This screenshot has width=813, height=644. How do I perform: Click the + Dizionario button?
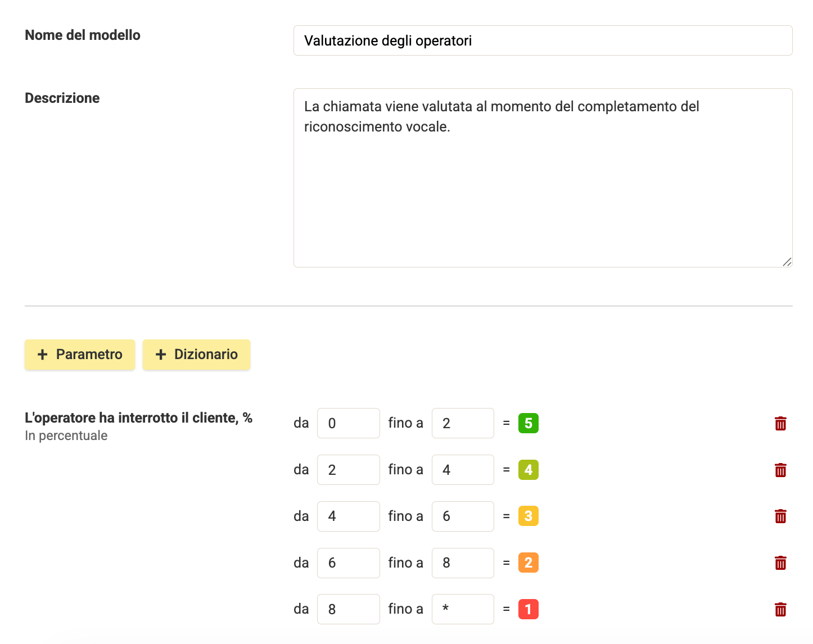pos(196,355)
